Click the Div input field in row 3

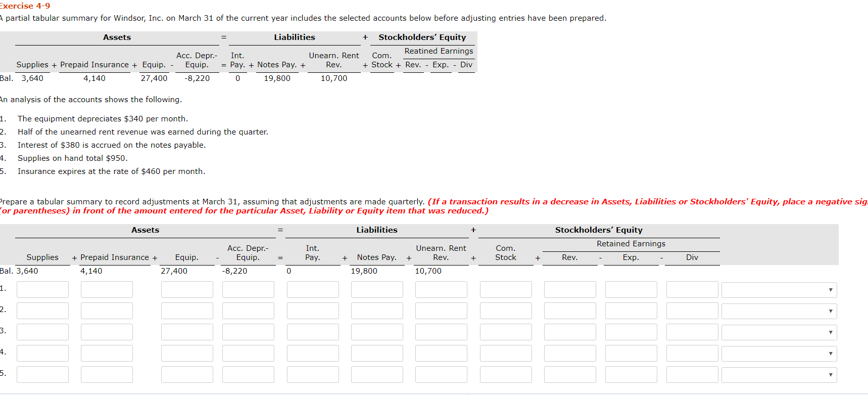(x=692, y=332)
